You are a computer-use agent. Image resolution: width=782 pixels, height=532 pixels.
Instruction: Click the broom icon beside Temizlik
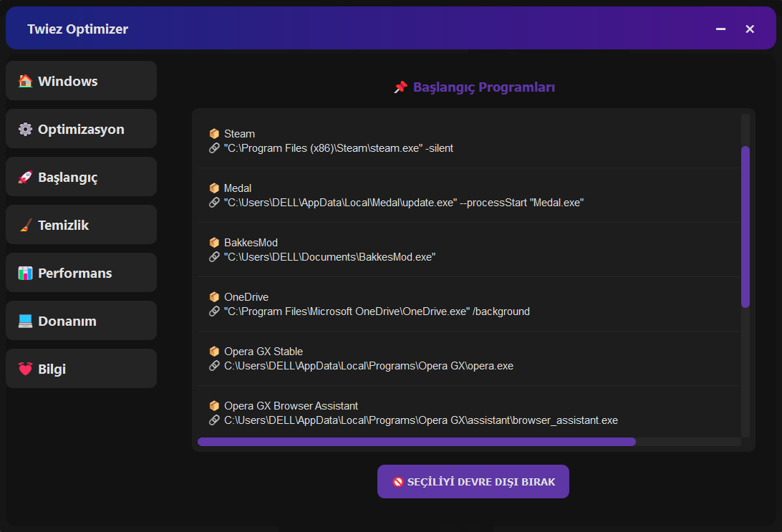pyautogui.click(x=26, y=225)
